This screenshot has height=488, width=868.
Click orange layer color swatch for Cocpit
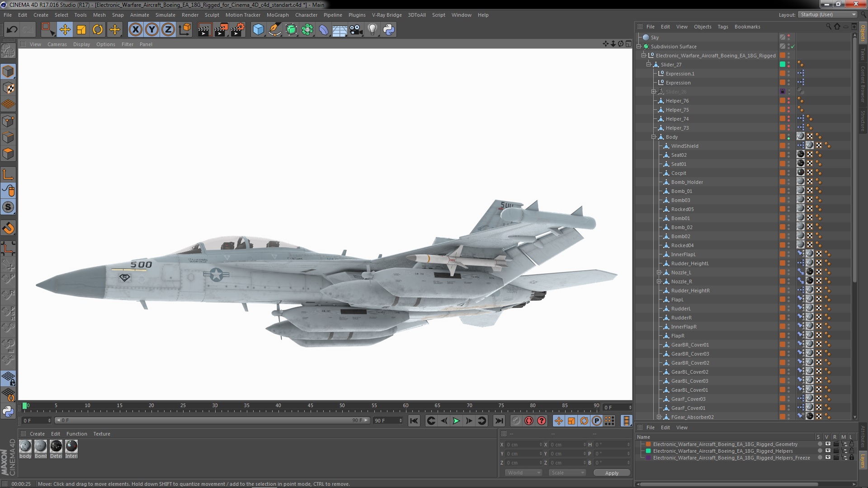coord(783,173)
